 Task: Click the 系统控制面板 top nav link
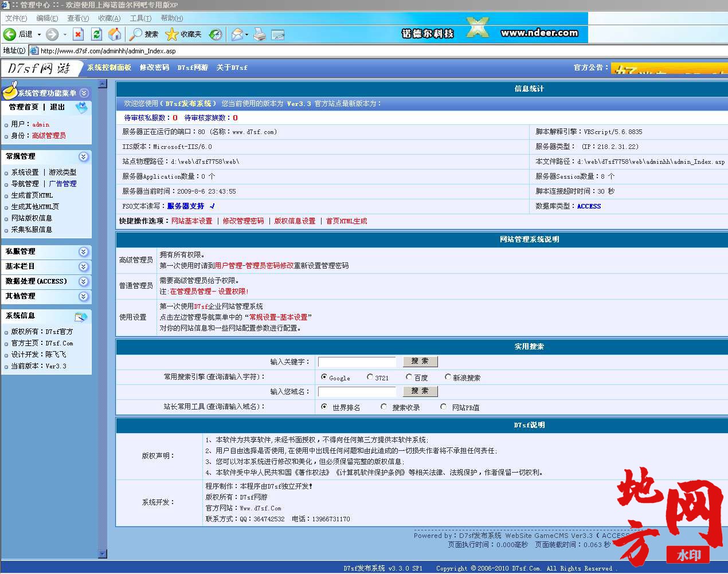coord(109,68)
